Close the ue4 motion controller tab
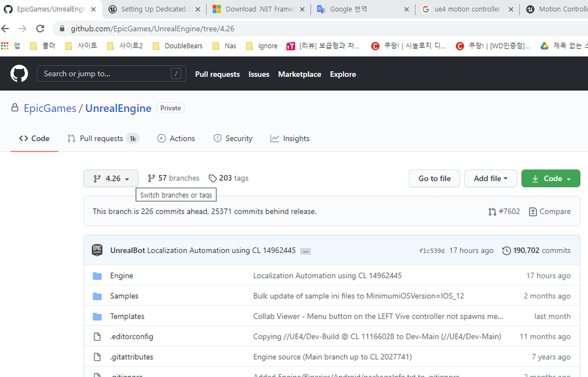Image resolution: width=588 pixels, height=377 pixels. coord(510,9)
